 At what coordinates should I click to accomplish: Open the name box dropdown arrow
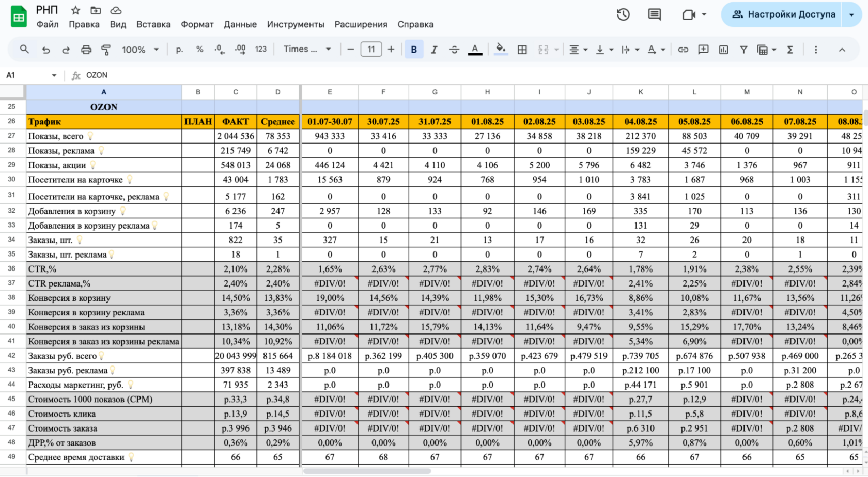[54, 75]
